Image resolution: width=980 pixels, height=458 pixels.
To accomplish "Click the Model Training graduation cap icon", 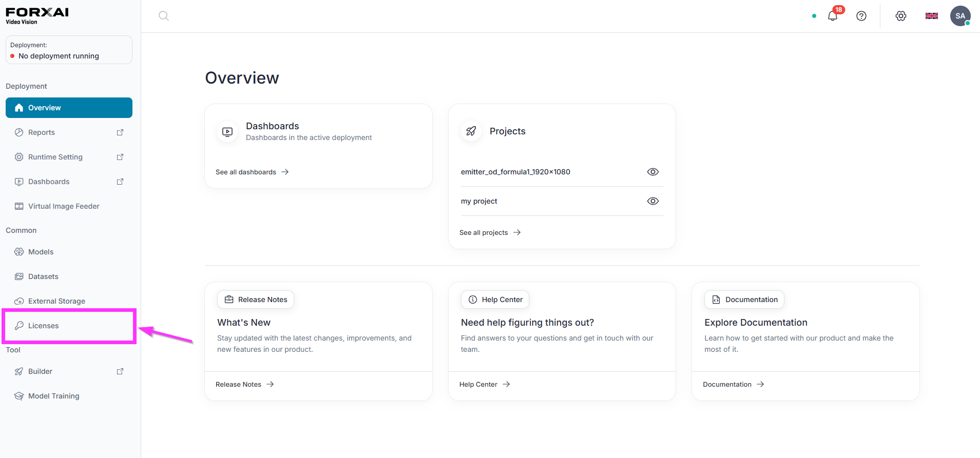I will (x=19, y=396).
